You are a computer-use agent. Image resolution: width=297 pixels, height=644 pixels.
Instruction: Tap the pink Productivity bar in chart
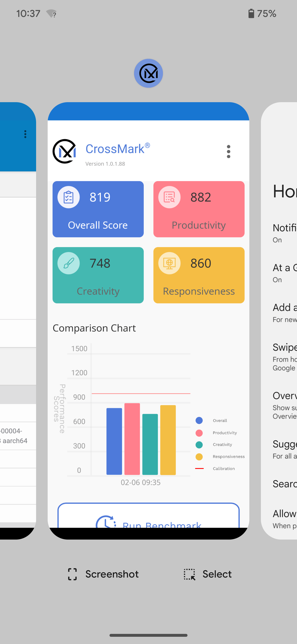pos(132,439)
